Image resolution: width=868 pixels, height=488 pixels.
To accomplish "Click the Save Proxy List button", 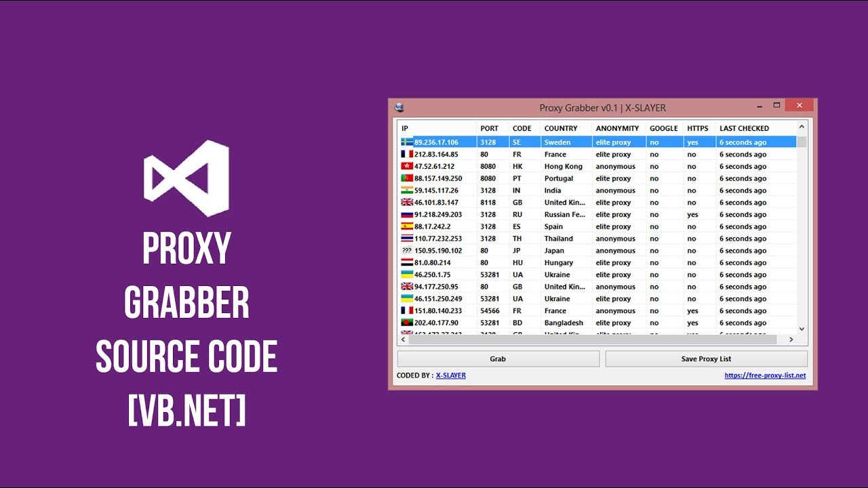I will coord(706,359).
